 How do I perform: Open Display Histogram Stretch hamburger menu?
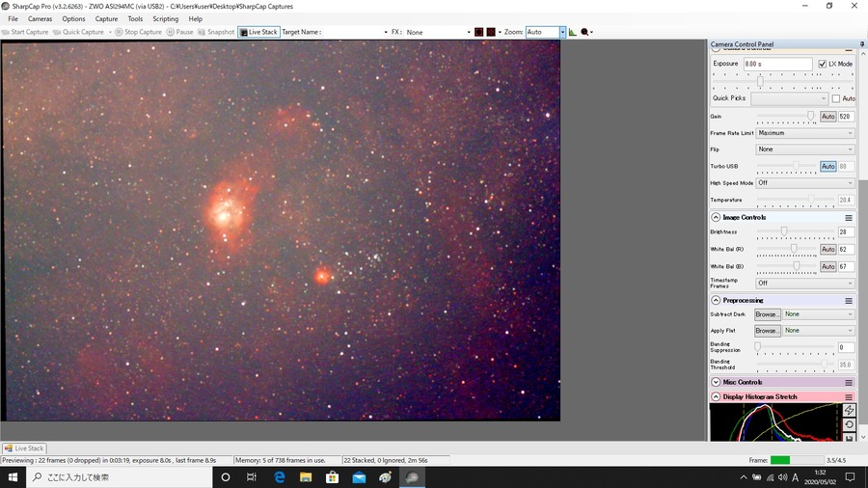click(849, 396)
